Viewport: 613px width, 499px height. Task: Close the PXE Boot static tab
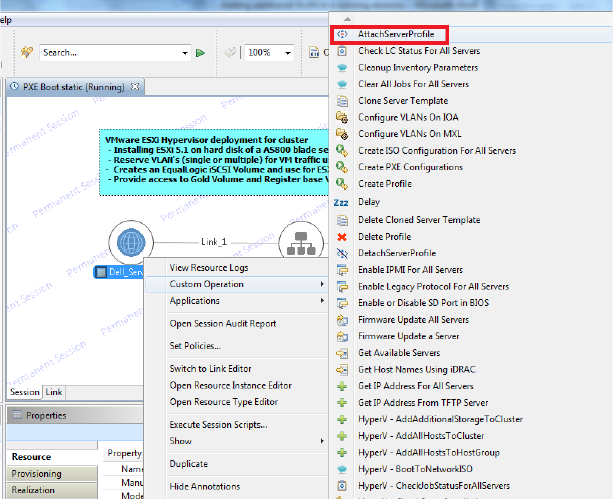point(135,88)
